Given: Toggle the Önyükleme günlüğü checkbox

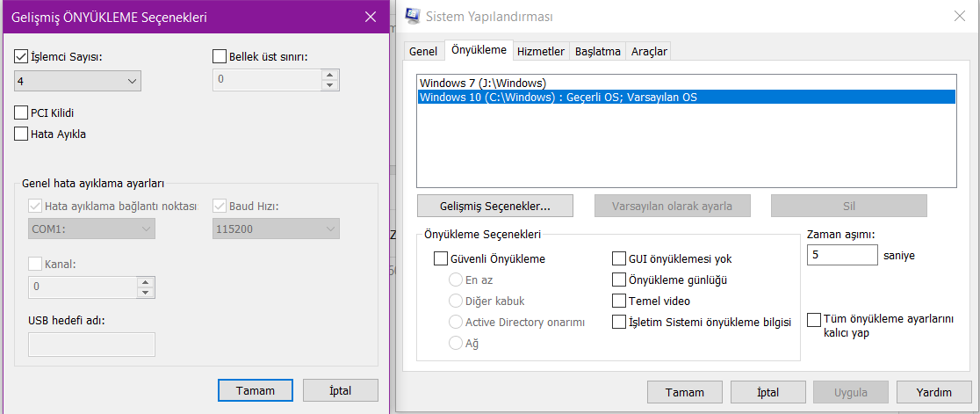Looking at the screenshot, I should click(618, 280).
